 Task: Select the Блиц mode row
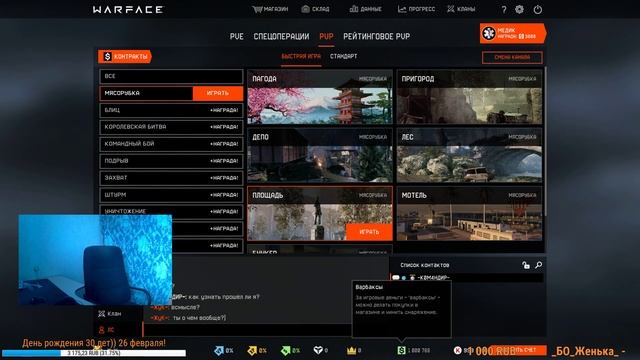171,110
